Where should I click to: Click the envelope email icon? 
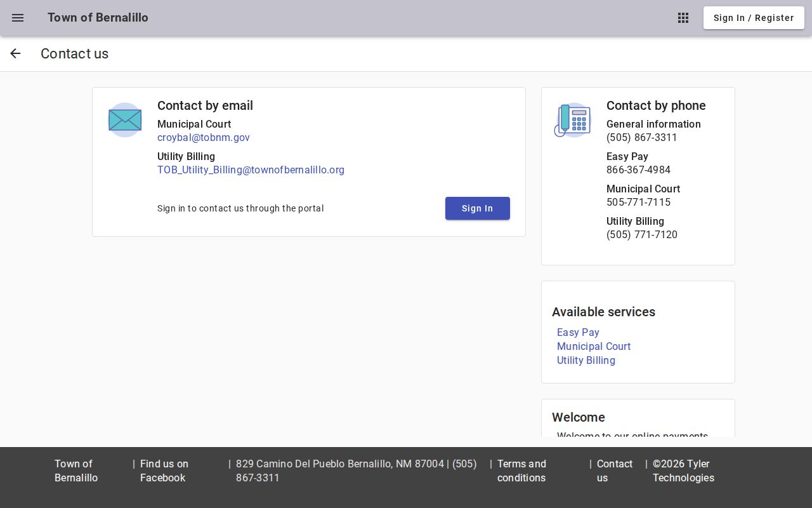point(125,120)
